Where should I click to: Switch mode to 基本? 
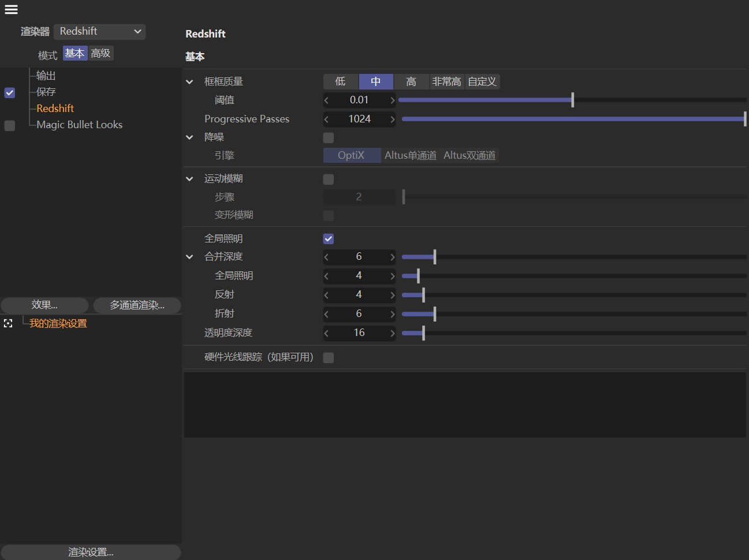tap(75, 53)
